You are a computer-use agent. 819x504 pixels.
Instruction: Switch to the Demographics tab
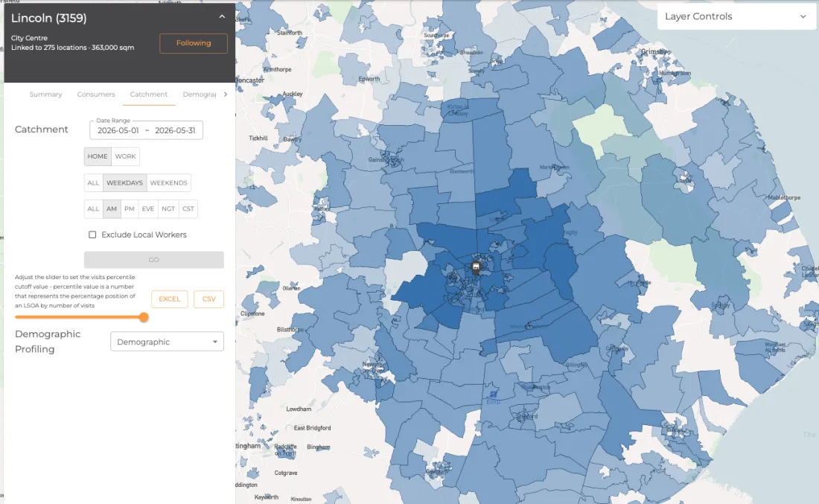[200, 95]
